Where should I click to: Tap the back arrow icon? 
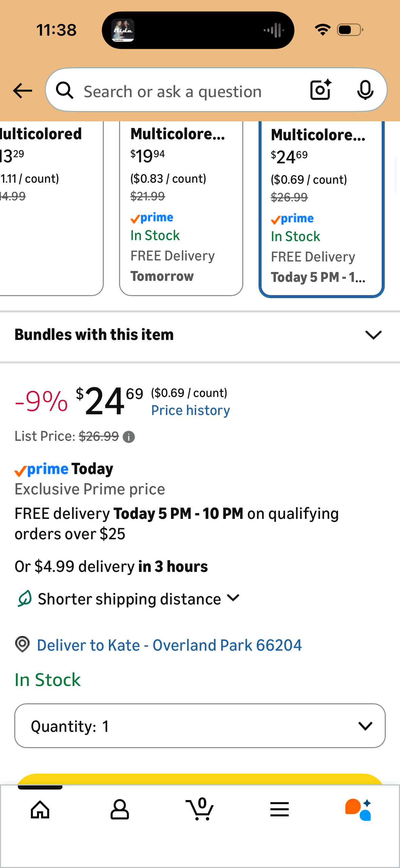click(x=22, y=91)
